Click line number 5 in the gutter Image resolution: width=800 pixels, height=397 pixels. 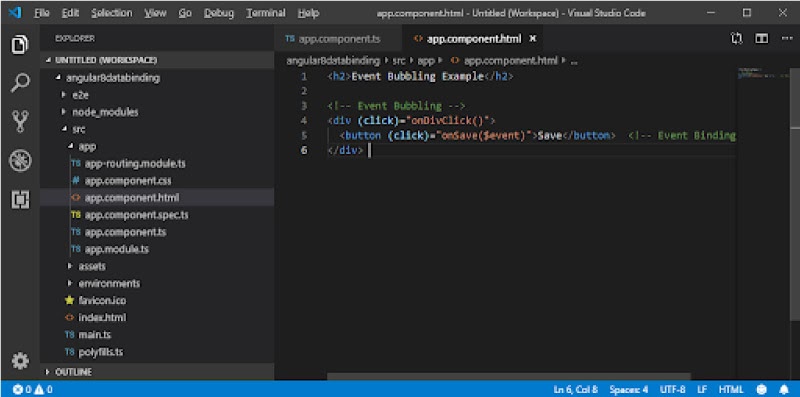click(304, 136)
